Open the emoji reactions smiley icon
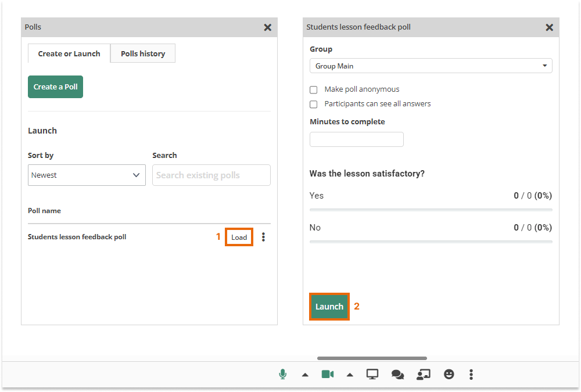 tap(449, 374)
